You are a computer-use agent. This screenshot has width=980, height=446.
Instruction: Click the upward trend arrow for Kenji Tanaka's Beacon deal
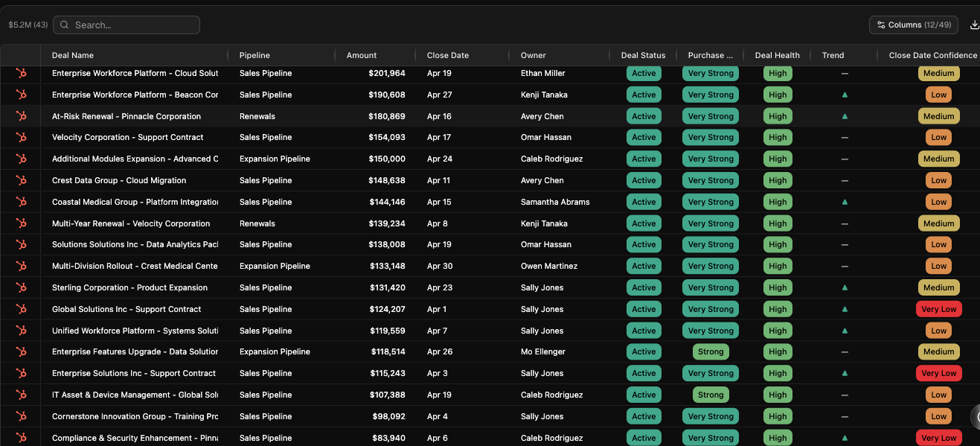[x=844, y=95]
